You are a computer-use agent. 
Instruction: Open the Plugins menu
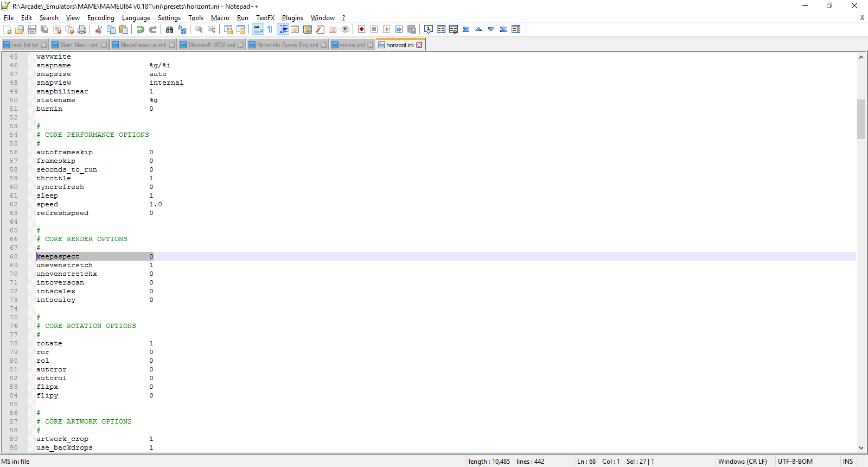pyautogui.click(x=292, y=18)
